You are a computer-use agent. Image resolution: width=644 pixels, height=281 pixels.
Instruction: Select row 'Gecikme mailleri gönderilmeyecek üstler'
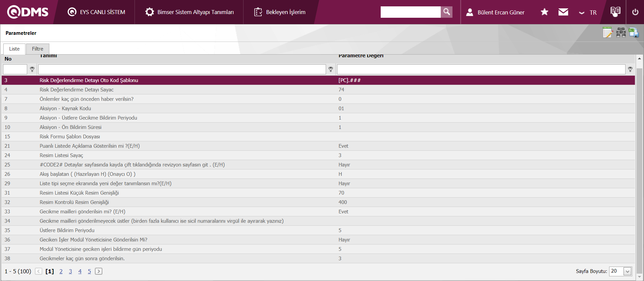coord(318,221)
